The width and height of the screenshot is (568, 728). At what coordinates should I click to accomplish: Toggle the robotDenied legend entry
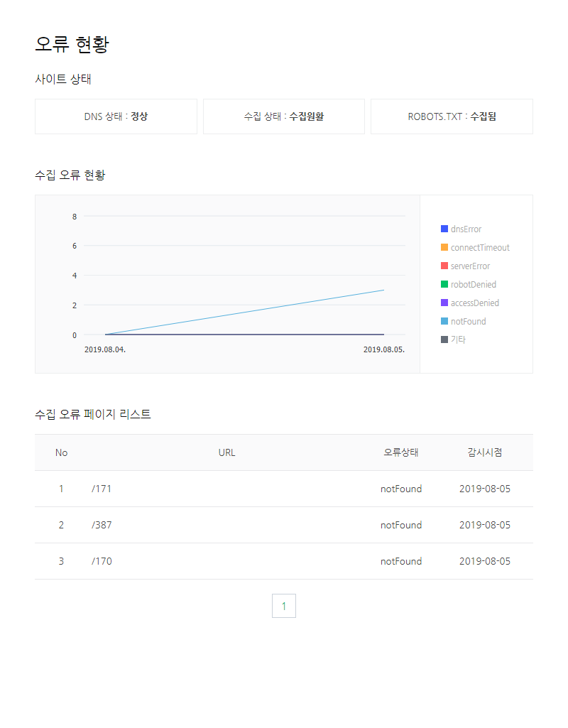point(471,284)
